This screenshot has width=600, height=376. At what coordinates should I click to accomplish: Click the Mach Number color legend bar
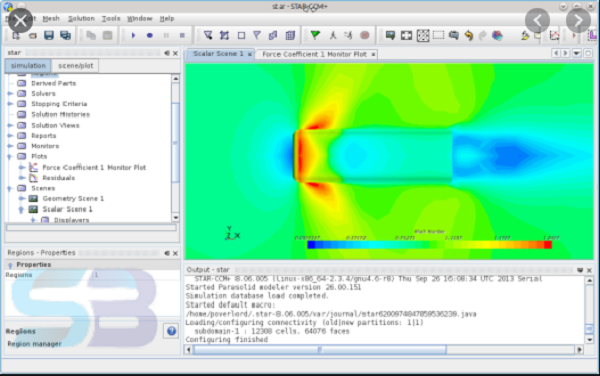429,245
